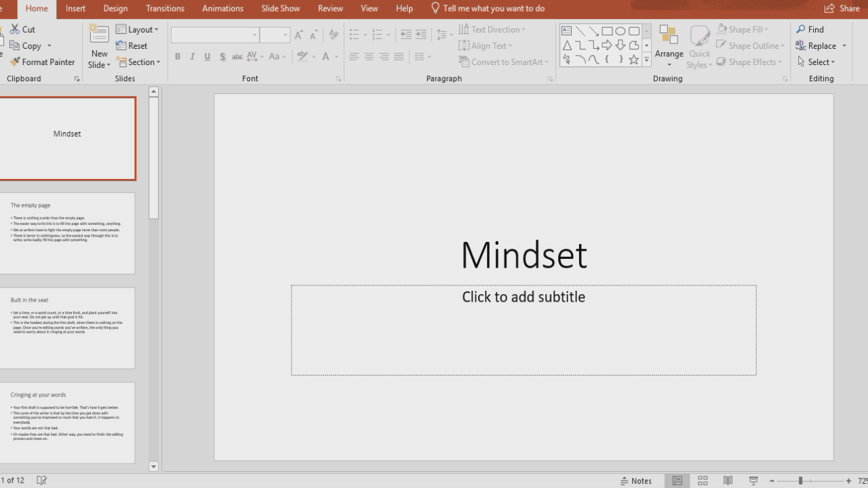Toggle underline on selected text
Viewport: 868px width, 488px height.
207,57
